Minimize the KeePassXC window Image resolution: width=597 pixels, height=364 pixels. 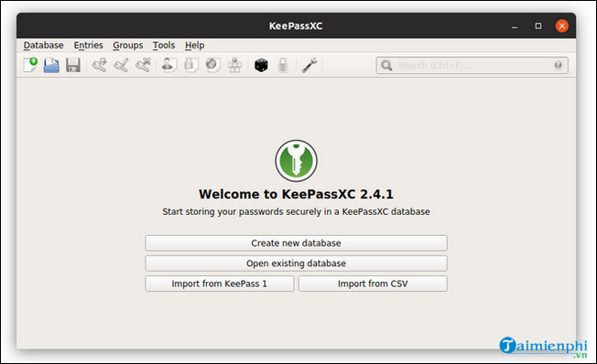515,27
